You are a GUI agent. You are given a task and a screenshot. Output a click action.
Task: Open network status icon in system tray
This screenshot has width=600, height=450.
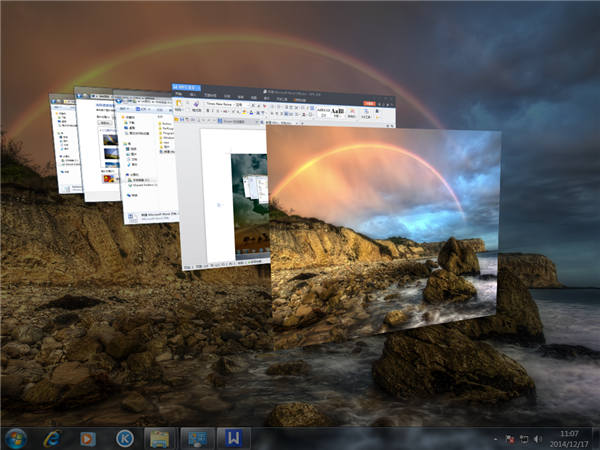tap(523, 438)
